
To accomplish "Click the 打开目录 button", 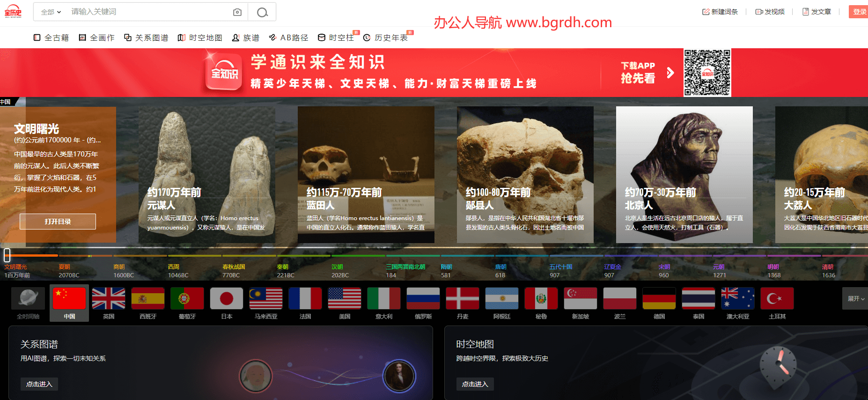I will click(x=58, y=222).
